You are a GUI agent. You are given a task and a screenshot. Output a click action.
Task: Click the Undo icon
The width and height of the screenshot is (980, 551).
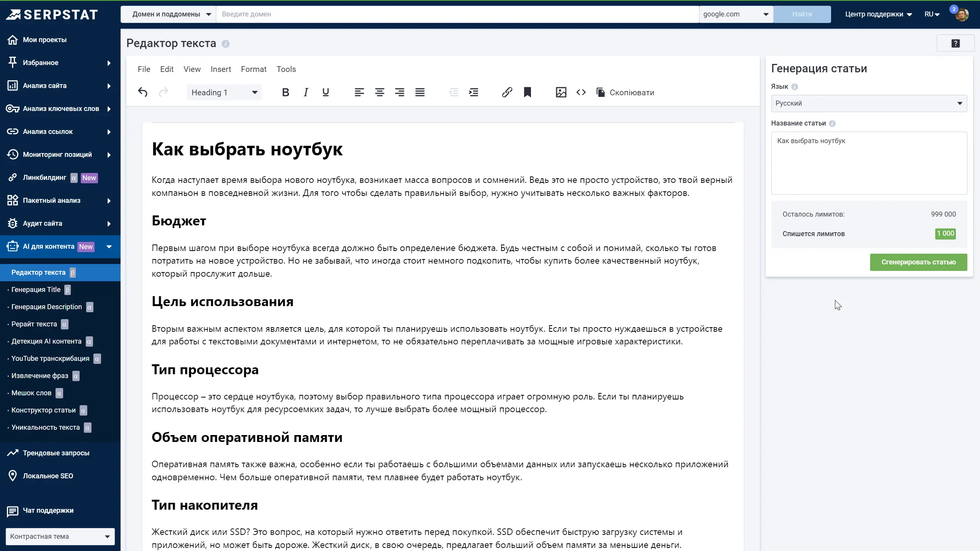click(x=143, y=92)
